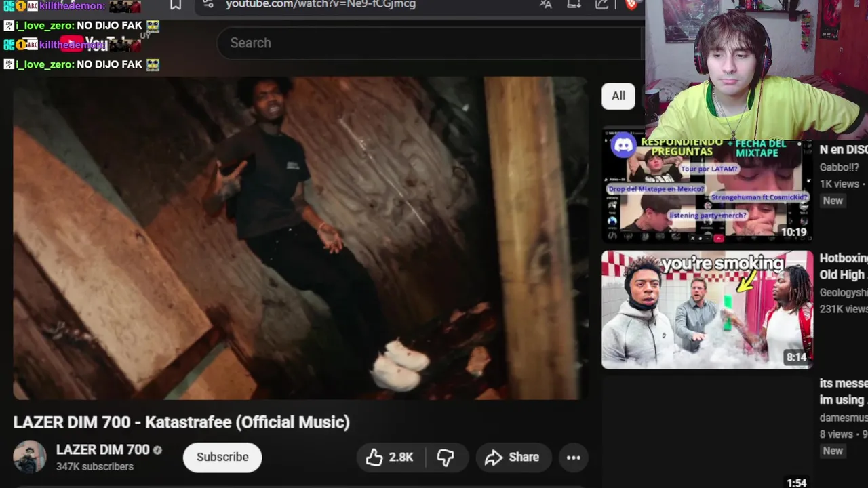868x488 pixels.
Task: Click the 347K subscribers text
Action: tap(95, 466)
